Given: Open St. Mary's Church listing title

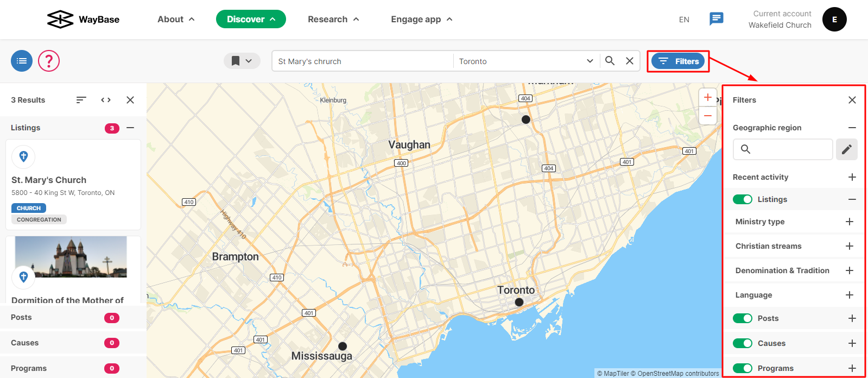Looking at the screenshot, I should (49, 180).
